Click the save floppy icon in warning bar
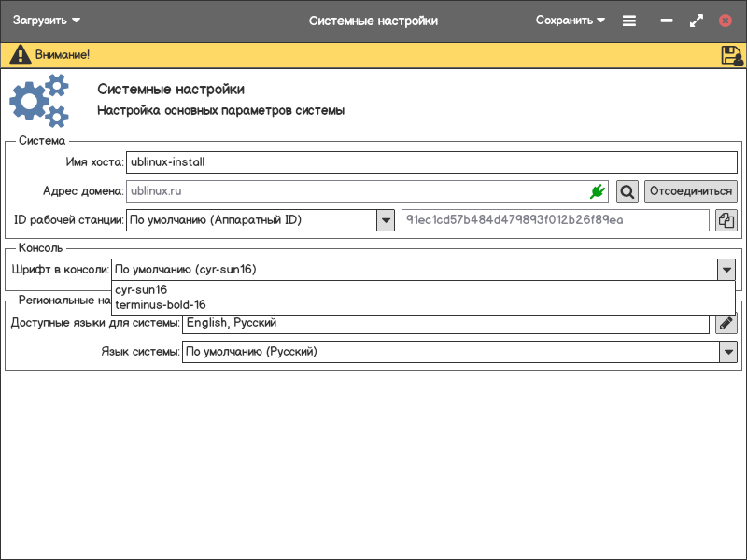The width and height of the screenshot is (747, 560). click(x=732, y=55)
